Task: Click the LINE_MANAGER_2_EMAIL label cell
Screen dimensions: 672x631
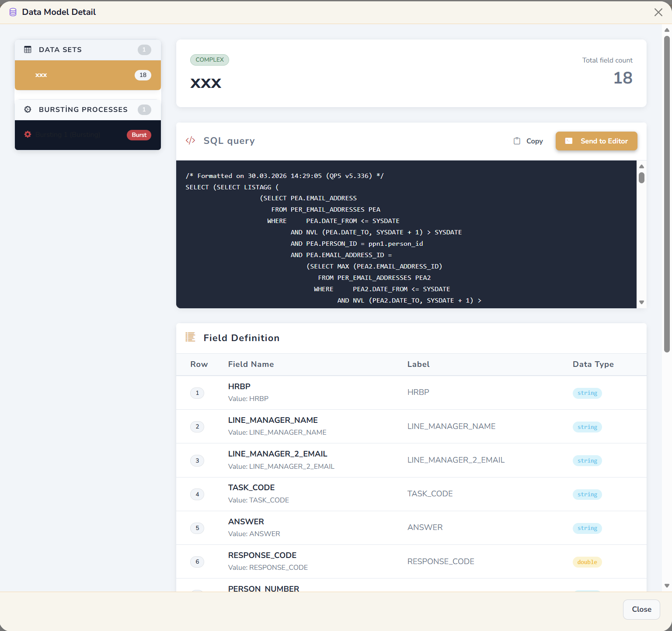Action: click(x=456, y=460)
